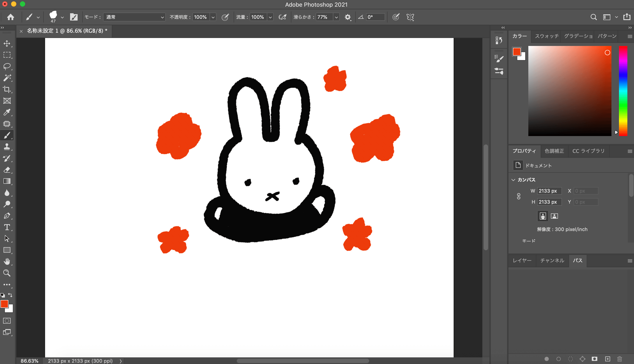Select the Move tool

7,44
